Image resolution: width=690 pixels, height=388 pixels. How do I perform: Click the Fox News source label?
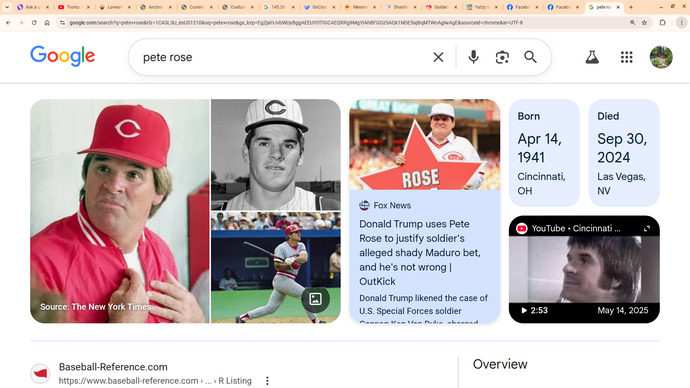385,205
